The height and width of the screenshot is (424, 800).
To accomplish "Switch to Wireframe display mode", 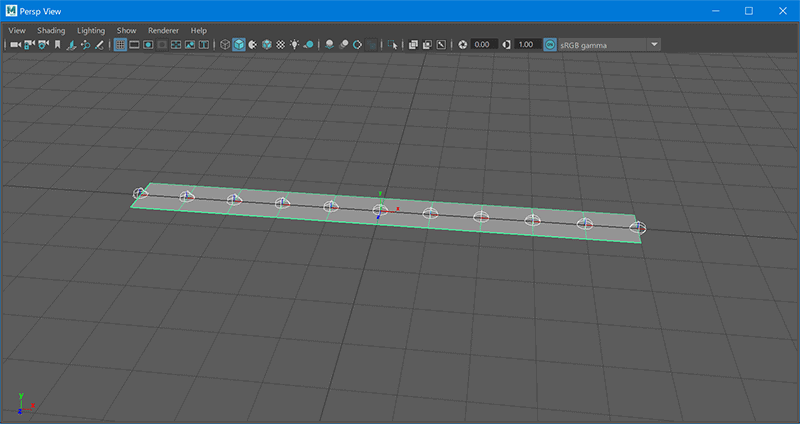I will (225, 45).
